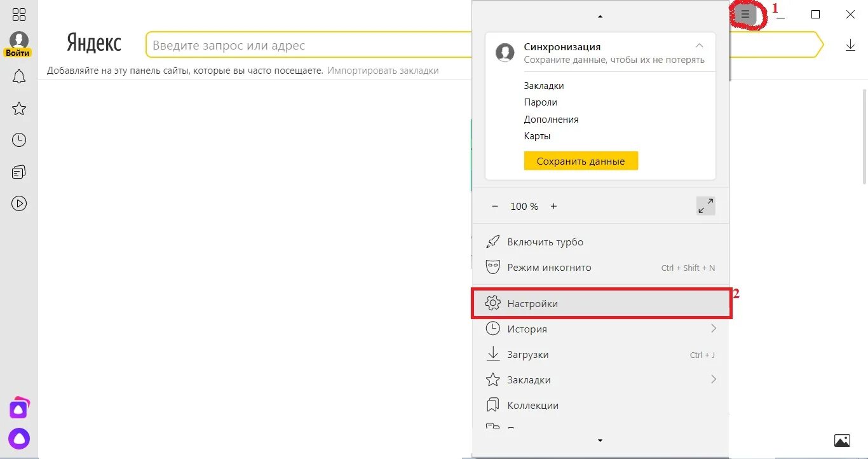The image size is (868, 459).
Task: Expand the Bookmarks submenu arrow
Action: pyautogui.click(x=713, y=380)
